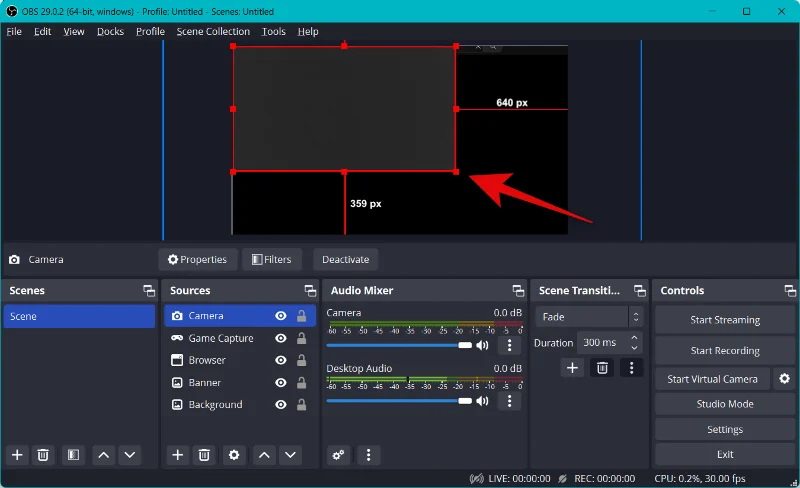Adjust Camera volume slider

coord(399,346)
